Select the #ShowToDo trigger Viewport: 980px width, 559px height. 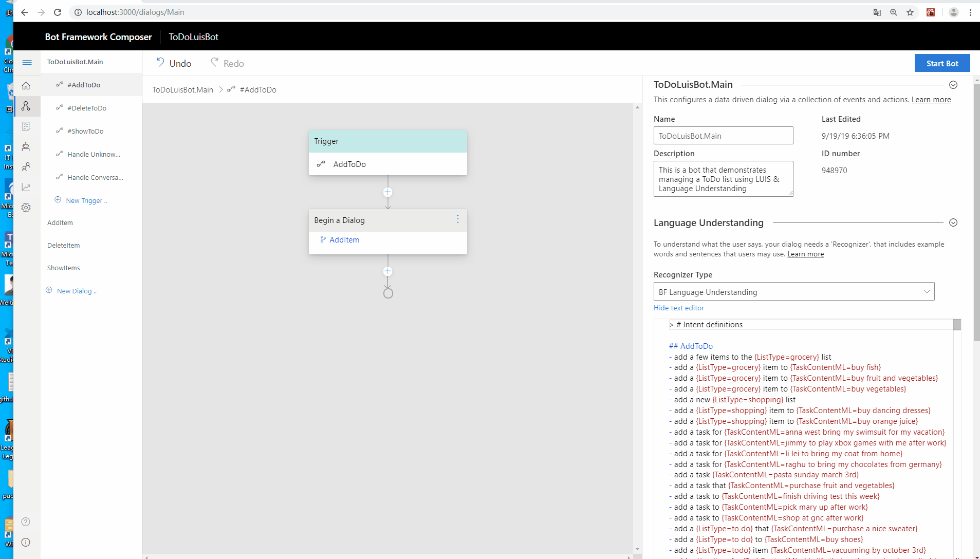click(x=91, y=131)
